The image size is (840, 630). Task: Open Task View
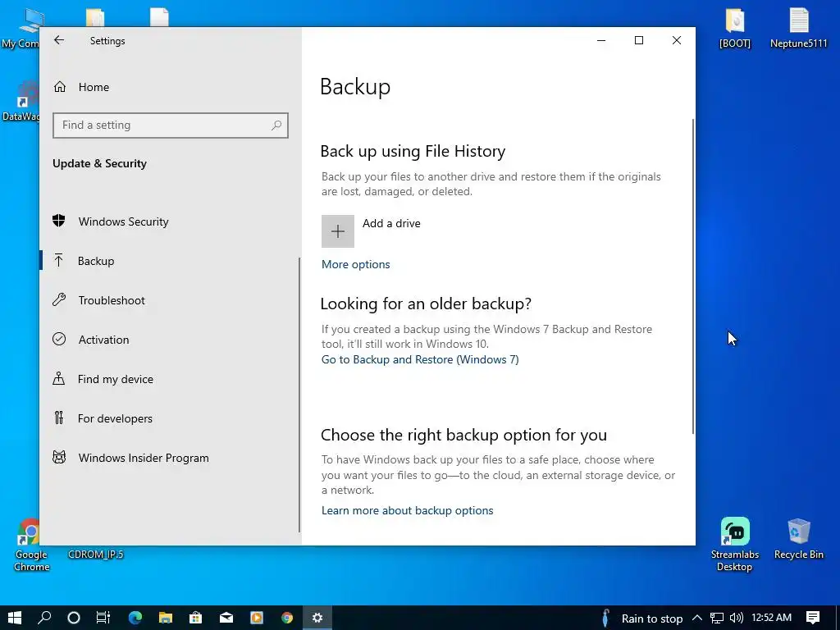(103, 618)
